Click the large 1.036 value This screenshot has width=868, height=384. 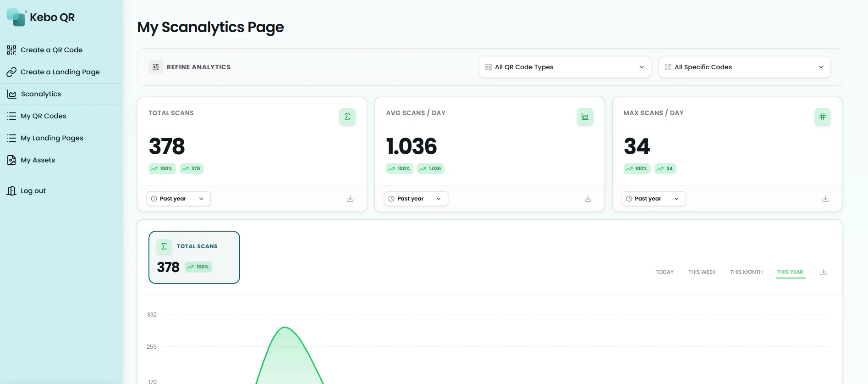coord(412,146)
